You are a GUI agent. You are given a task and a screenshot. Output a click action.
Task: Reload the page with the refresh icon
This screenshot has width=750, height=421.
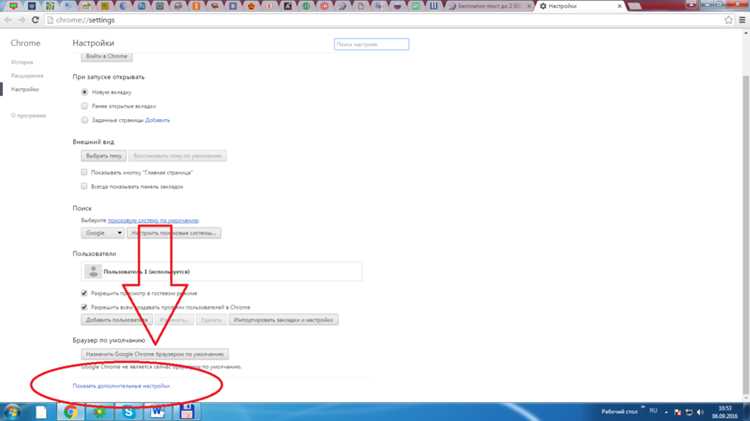point(35,20)
